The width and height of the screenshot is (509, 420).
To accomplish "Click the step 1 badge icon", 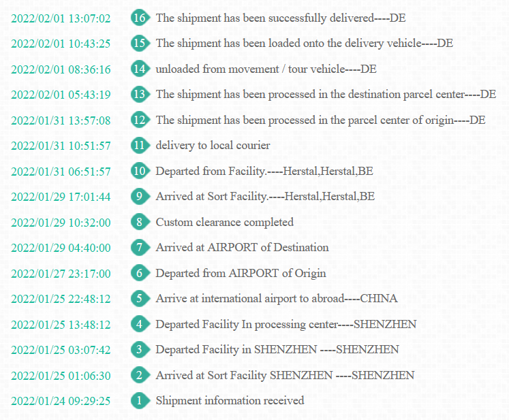I will click(x=140, y=400).
